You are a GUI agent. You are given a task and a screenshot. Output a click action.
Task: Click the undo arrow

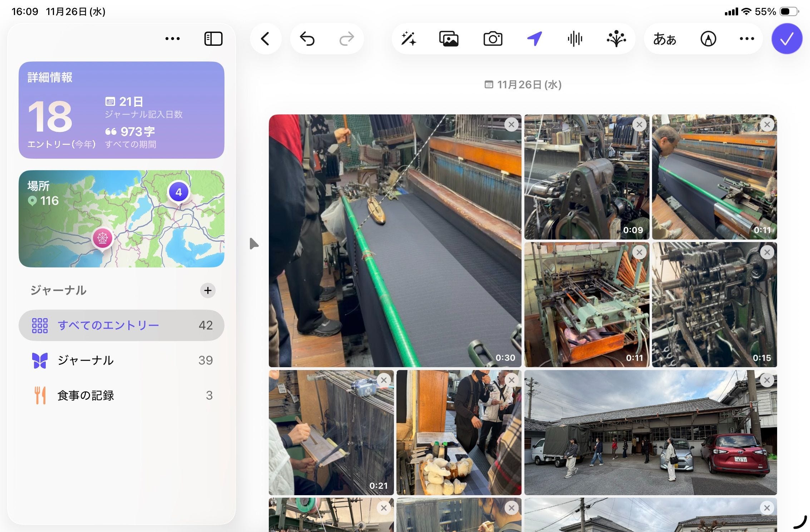click(x=307, y=39)
